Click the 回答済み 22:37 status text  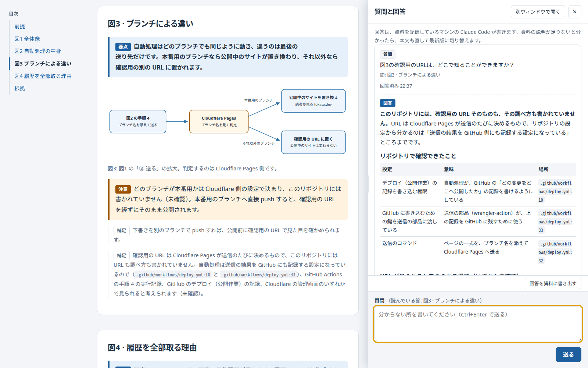396,86
